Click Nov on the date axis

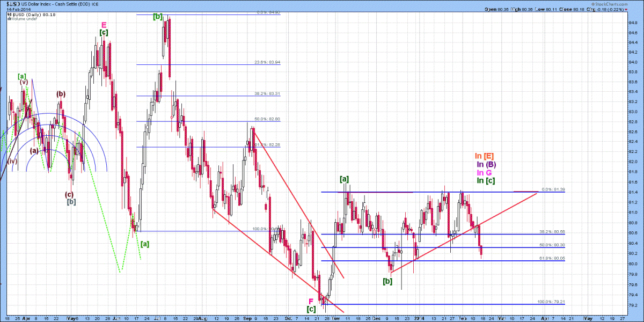click(x=335, y=318)
